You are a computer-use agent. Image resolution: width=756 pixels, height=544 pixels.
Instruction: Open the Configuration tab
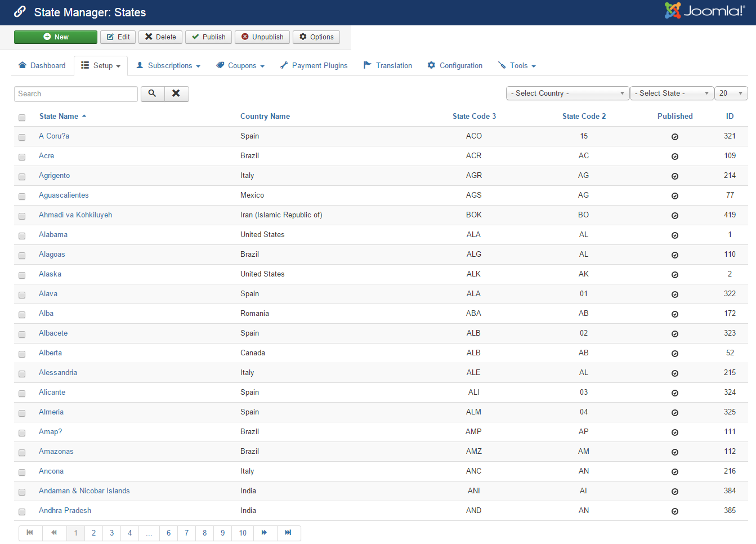coord(455,66)
